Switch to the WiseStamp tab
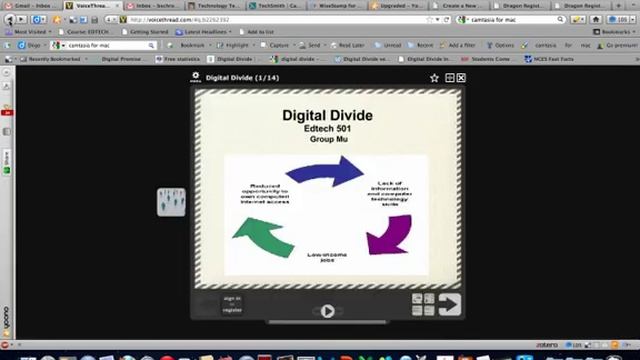 [337, 6]
